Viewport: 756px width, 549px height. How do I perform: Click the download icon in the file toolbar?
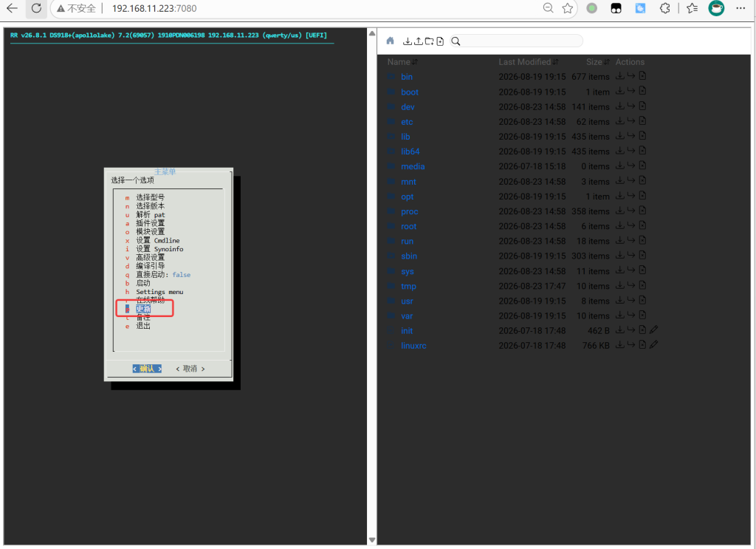coord(408,41)
